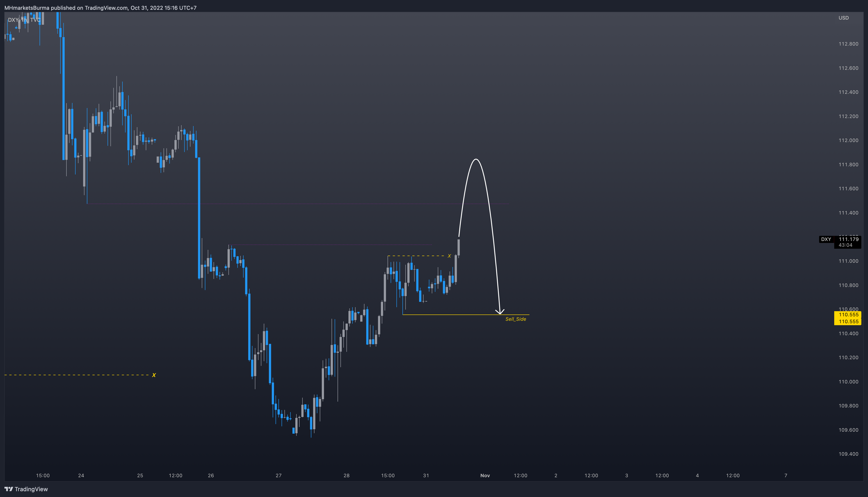This screenshot has width=868, height=497.
Task: Click the 109.600 price axis label
Action: click(848, 430)
